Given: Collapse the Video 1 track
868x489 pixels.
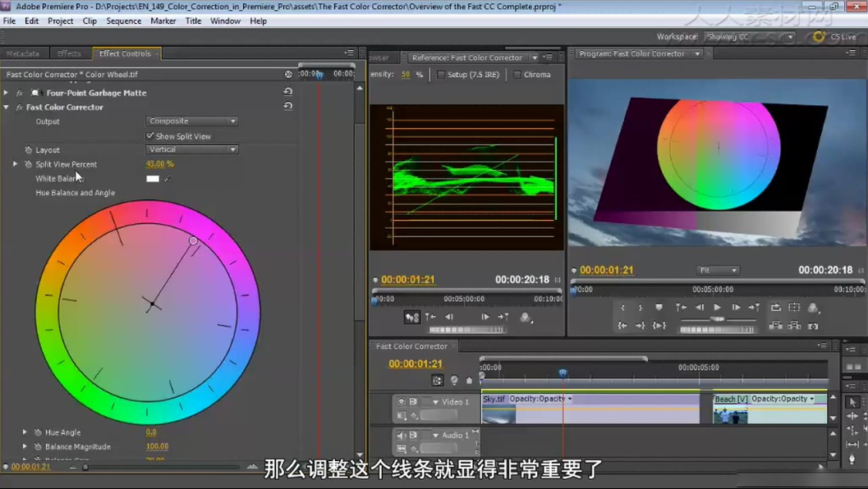Looking at the screenshot, I should pyautogui.click(x=436, y=402).
